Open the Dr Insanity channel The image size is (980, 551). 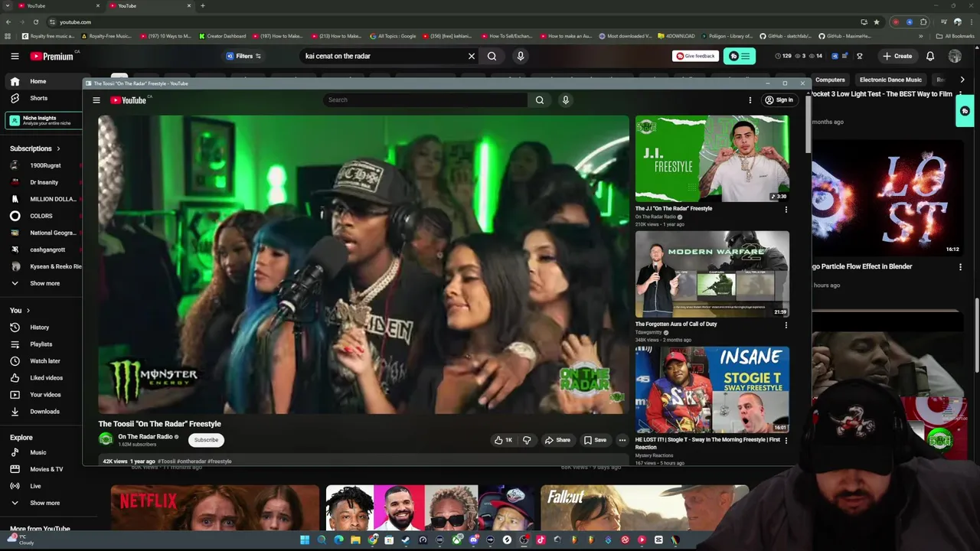tap(42, 182)
